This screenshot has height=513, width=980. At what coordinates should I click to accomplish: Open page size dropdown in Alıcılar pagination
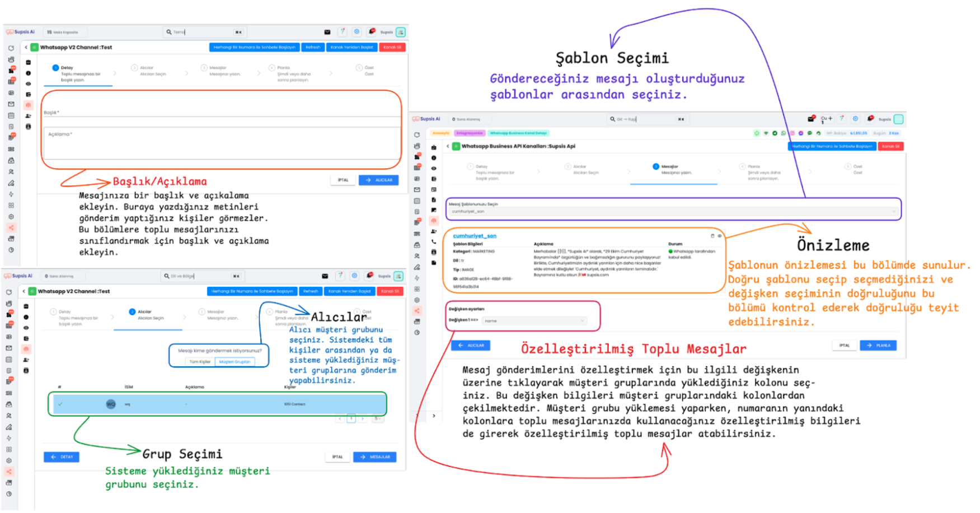tap(378, 419)
